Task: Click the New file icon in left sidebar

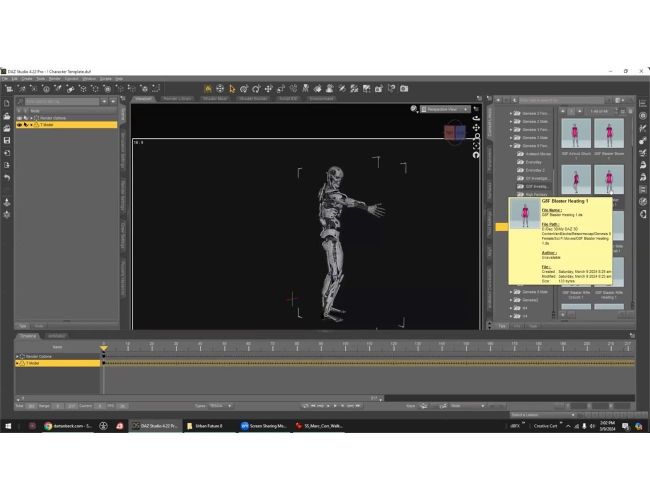Action: point(7,103)
